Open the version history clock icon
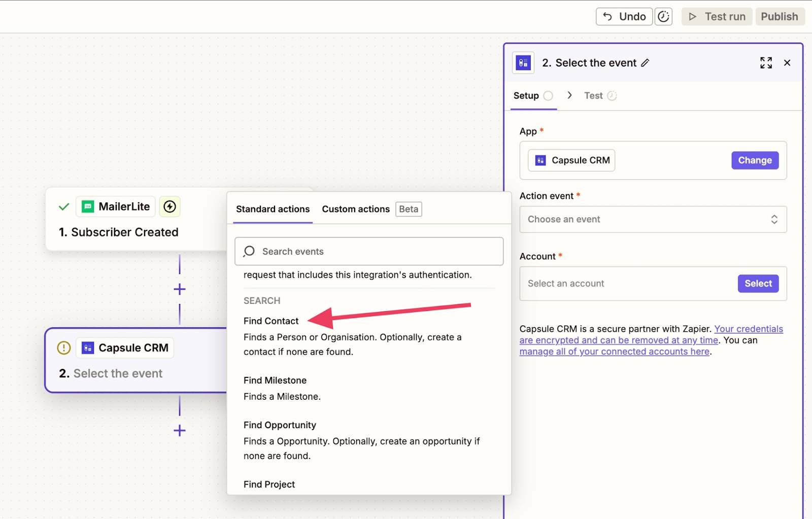Viewport: 812px width, 519px height. click(x=663, y=17)
